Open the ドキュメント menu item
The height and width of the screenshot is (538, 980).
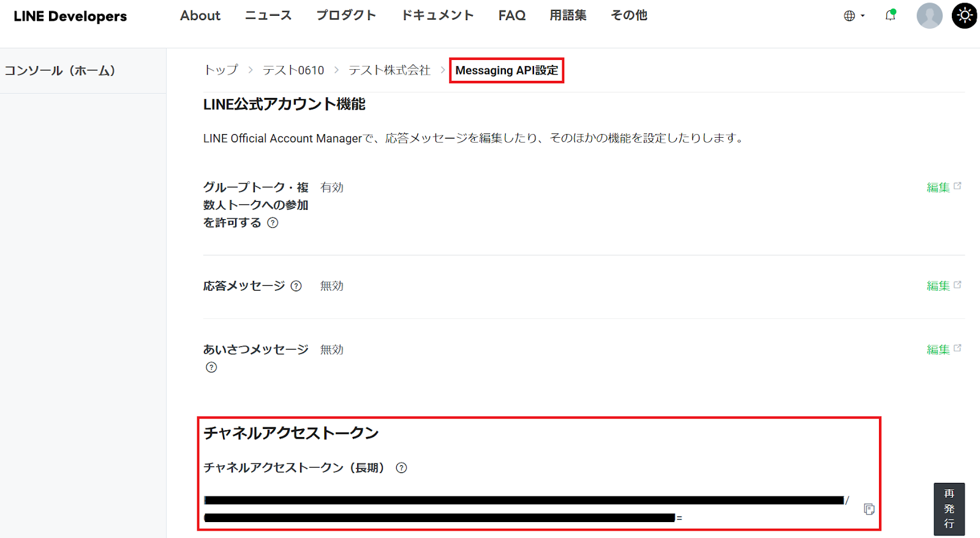pos(437,15)
